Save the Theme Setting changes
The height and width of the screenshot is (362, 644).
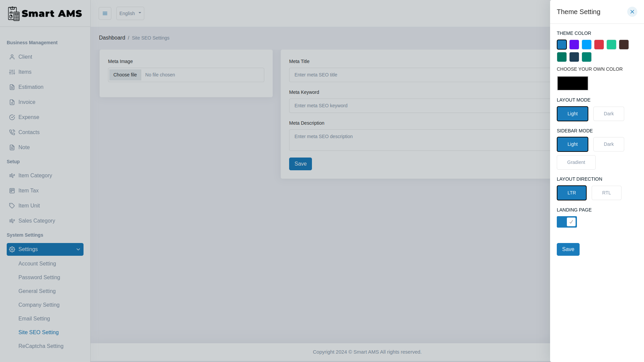pyautogui.click(x=568, y=249)
